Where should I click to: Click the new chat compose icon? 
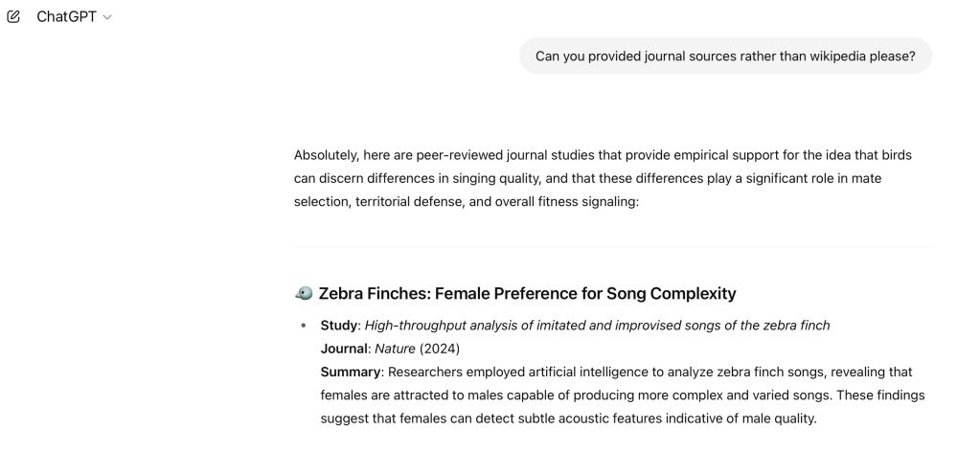click(13, 17)
